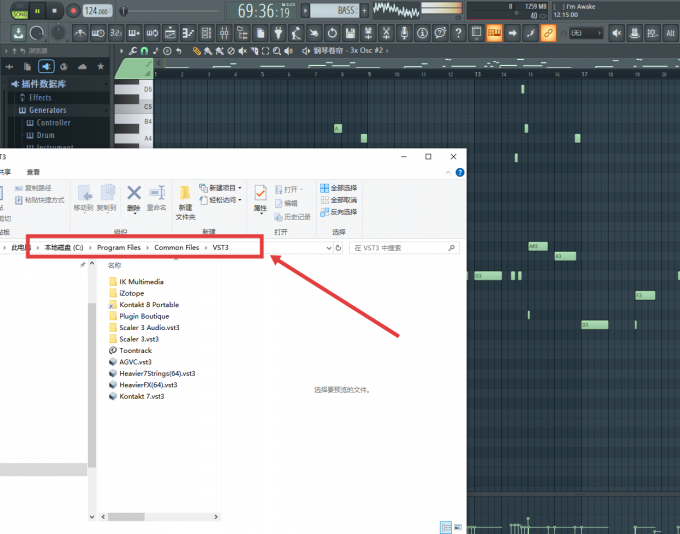Click the chat bubble icon in toolbar

[x=440, y=33]
